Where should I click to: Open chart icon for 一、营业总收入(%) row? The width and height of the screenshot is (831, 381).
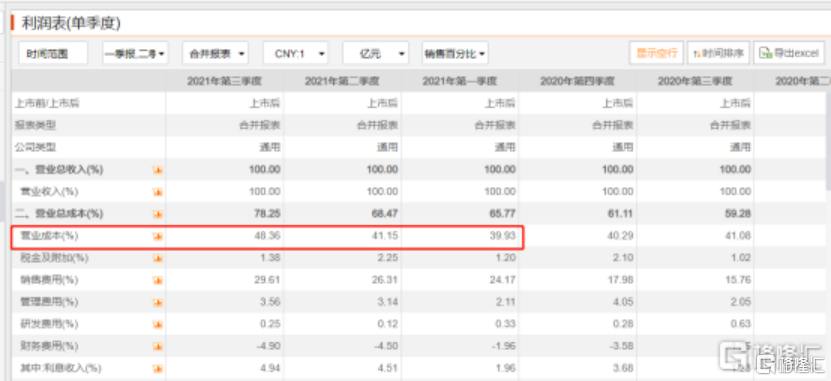[157, 170]
